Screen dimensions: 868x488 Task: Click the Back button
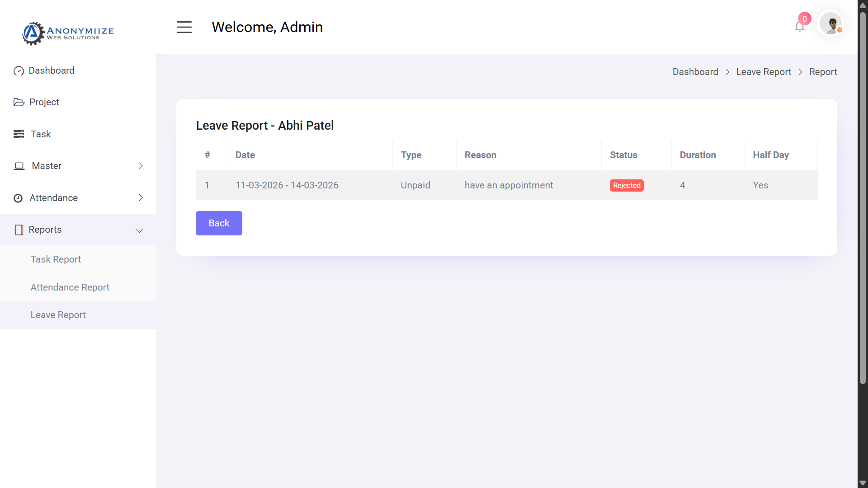coord(219,223)
